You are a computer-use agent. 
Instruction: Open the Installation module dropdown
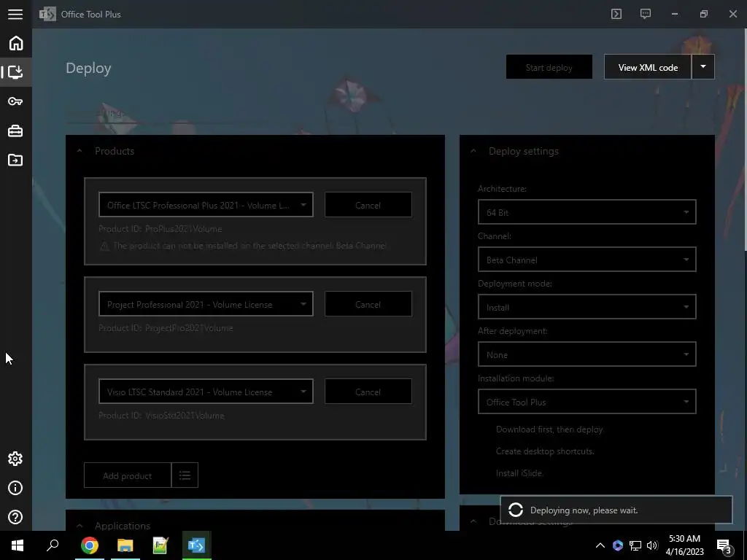(587, 402)
